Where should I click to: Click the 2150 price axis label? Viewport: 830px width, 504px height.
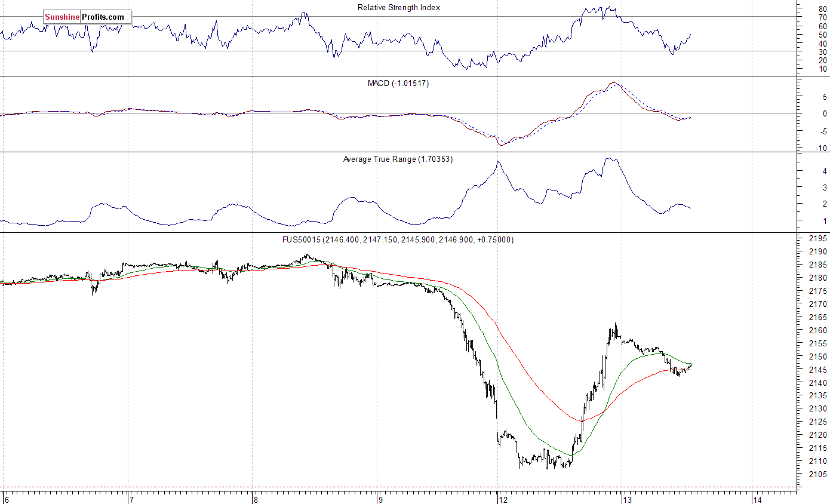(x=819, y=357)
